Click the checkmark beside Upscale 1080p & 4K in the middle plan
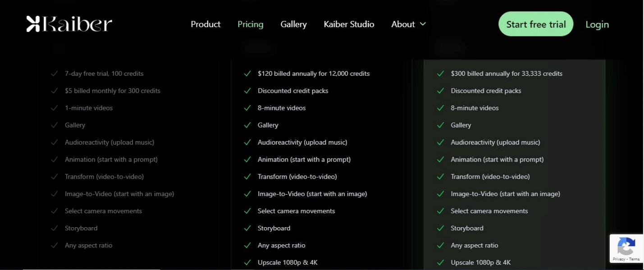The height and width of the screenshot is (270, 644). (x=247, y=262)
